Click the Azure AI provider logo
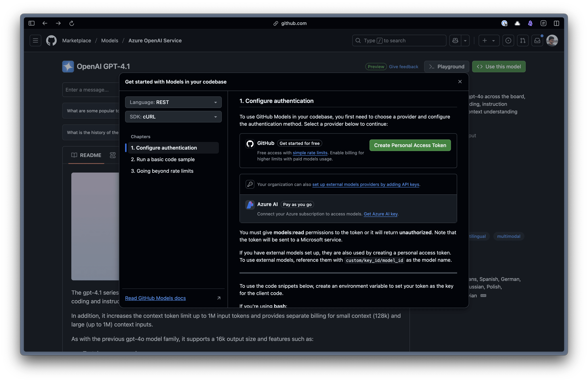The image size is (588, 382). click(250, 205)
